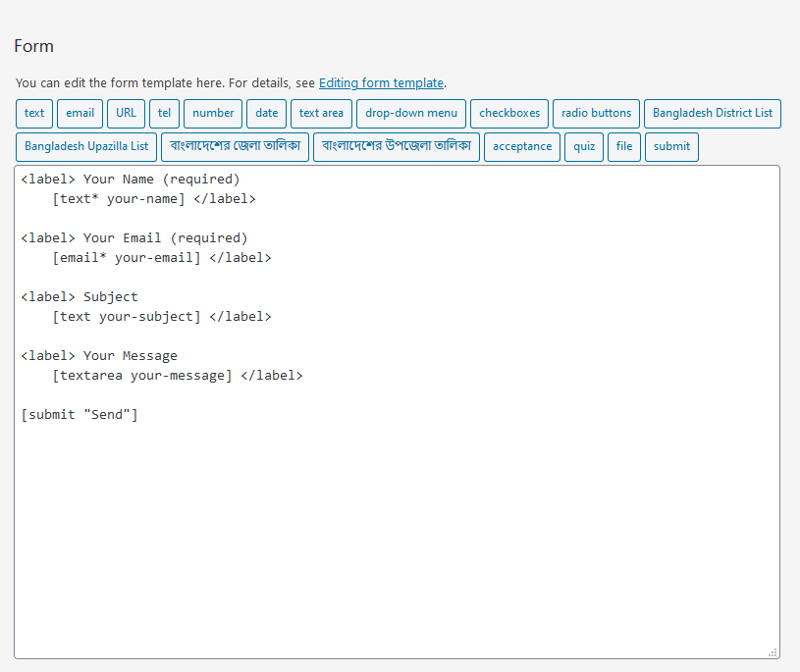Insert an acceptance tag

pos(522,147)
